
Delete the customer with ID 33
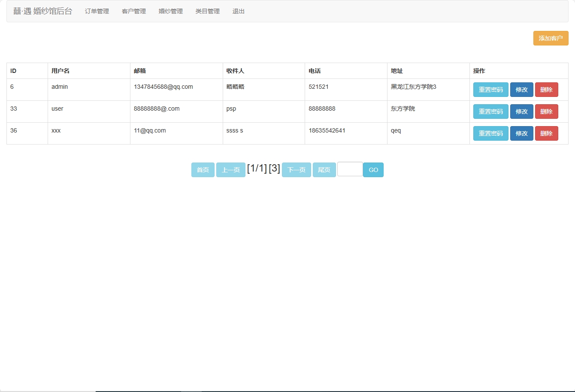(x=546, y=112)
